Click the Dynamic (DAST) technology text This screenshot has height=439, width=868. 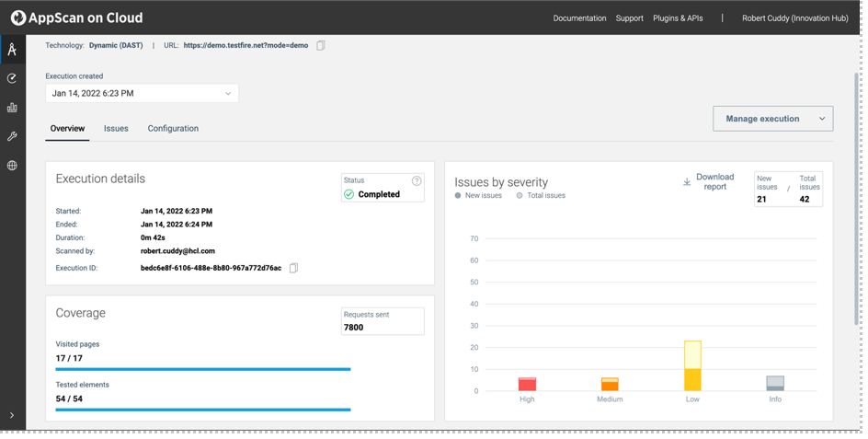coord(116,45)
